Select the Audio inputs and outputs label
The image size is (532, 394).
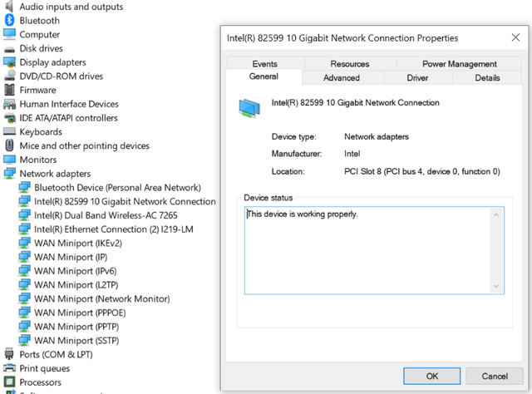pyautogui.click(x=71, y=7)
